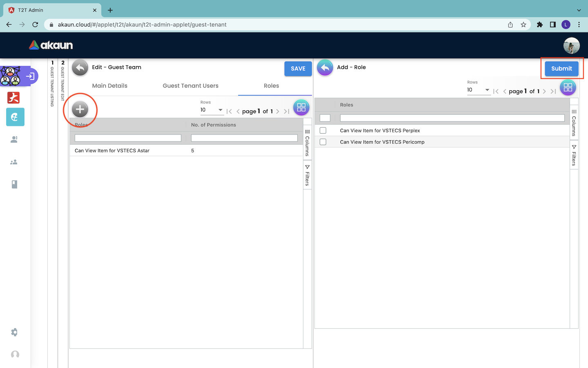
Task: Toggle the select-all checkbox in the Add - Role header
Action: [x=325, y=118]
